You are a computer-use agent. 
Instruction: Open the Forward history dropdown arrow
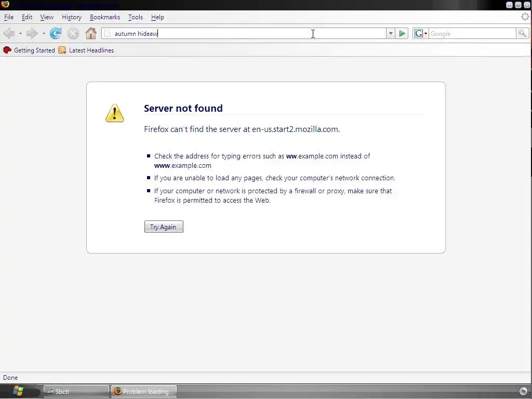pos(44,34)
